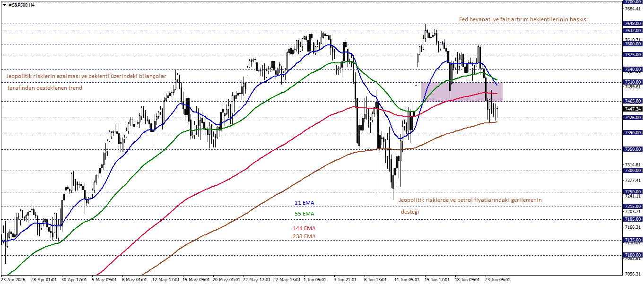
Task: Click the #S&P500,H4 chart symbol label
Action: coord(22,5)
